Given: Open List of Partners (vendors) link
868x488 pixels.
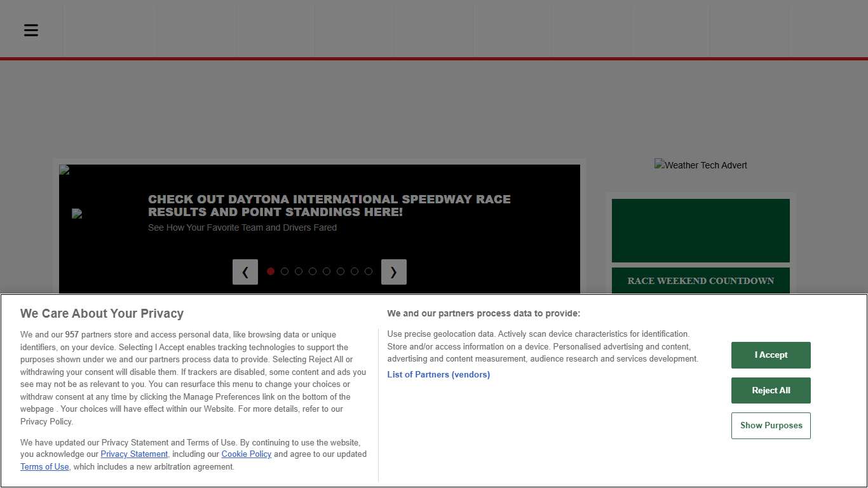Looking at the screenshot, I should coord(438,375).
